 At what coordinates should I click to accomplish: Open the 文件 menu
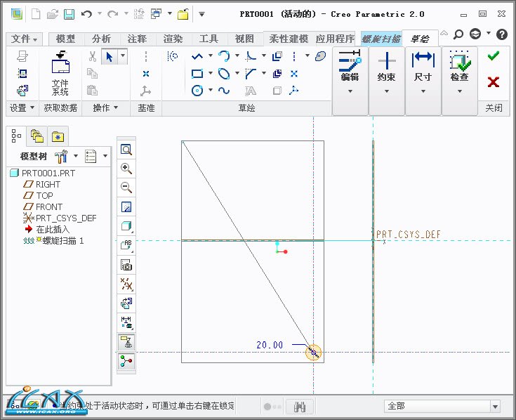[x=25, y=39]
